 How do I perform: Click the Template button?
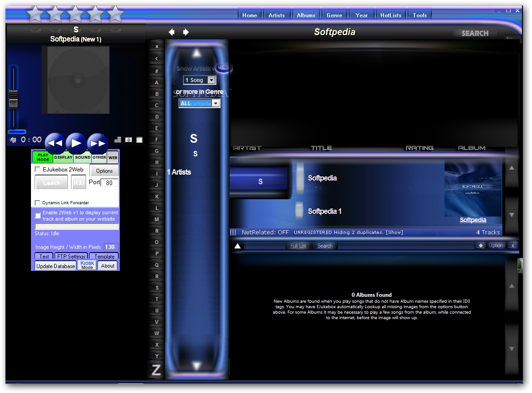(x=104, y=256)
